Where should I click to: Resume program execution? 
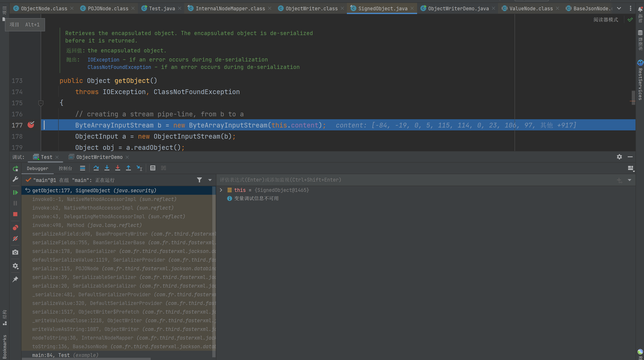pyautogui.click(x=15, y=192)
